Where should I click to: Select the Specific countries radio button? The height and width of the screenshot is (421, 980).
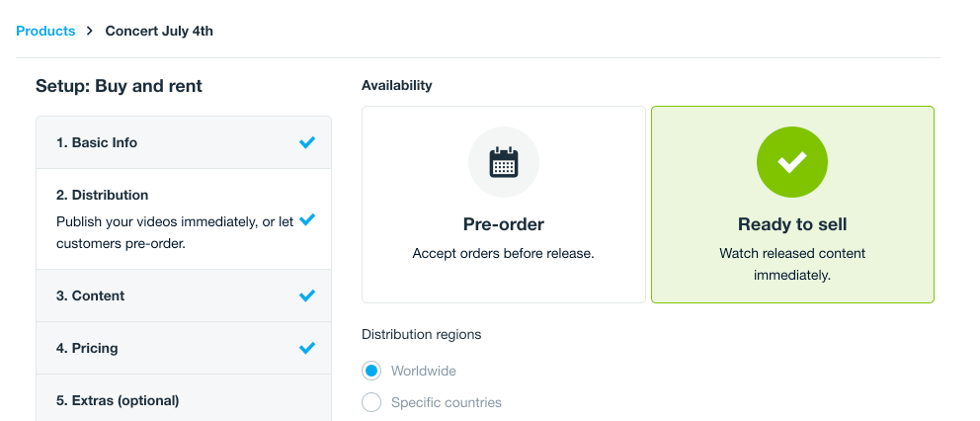pos(371,402)
